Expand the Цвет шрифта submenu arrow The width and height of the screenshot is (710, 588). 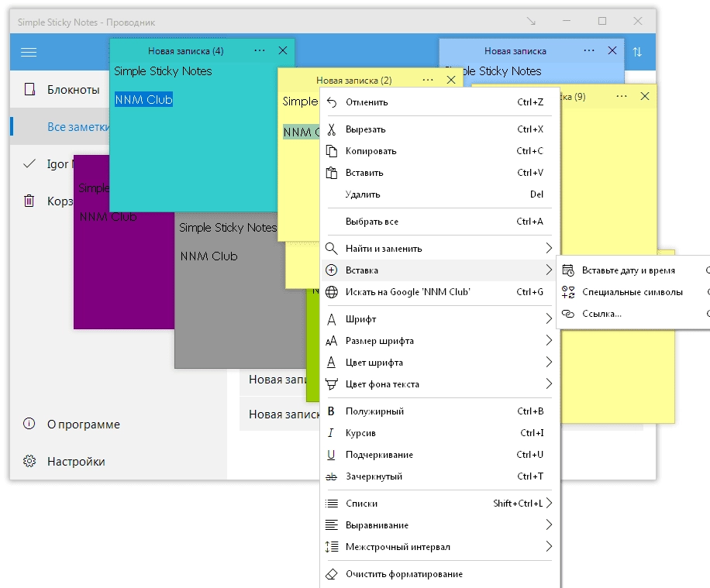[549, 362]
